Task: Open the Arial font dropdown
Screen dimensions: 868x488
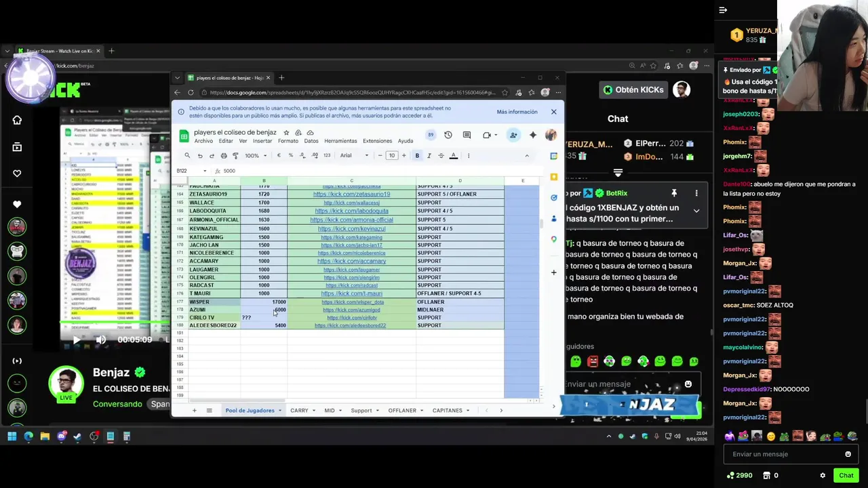Action: [354, 156]
